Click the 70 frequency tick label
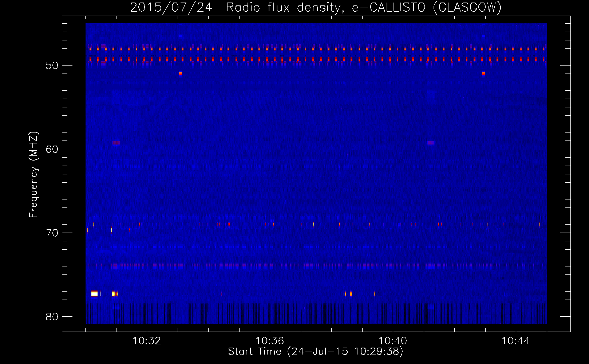 click(52, 233)
